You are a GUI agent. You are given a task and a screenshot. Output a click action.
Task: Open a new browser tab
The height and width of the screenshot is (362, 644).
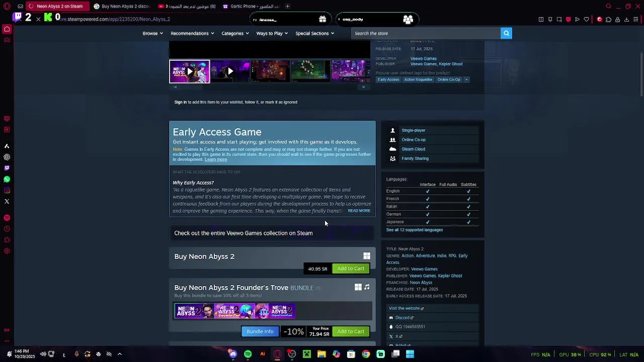287,6
